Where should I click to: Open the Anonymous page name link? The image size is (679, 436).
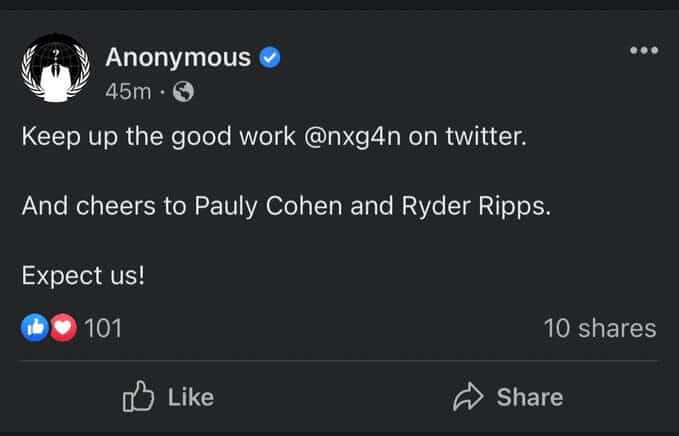click(x=178, y=57)
